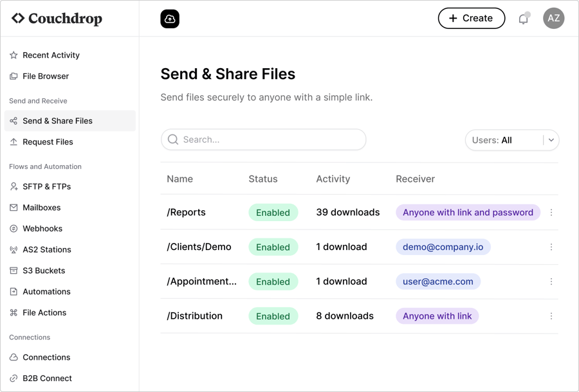
Task: Open the File Browser from the sidebar
Action: [x=14, y=76]
